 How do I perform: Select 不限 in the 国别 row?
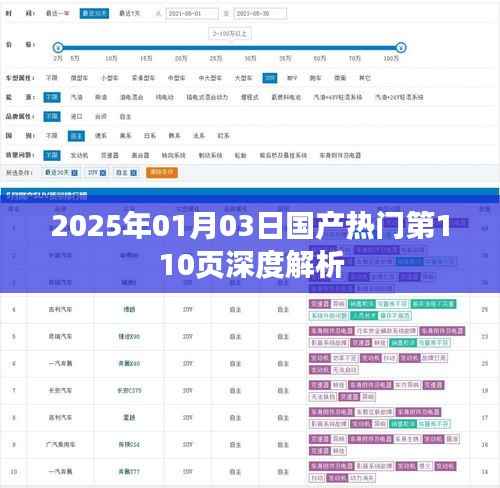point(52,136)
